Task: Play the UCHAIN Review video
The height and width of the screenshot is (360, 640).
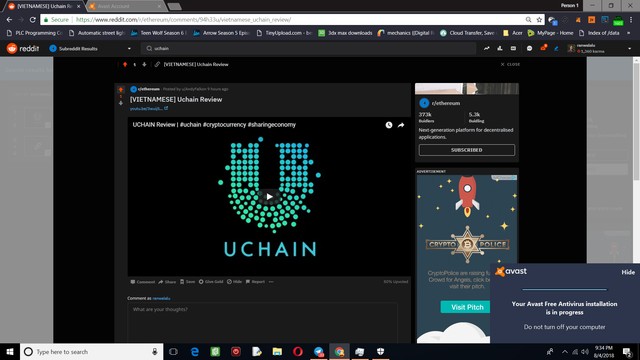Action: (269, 197)
